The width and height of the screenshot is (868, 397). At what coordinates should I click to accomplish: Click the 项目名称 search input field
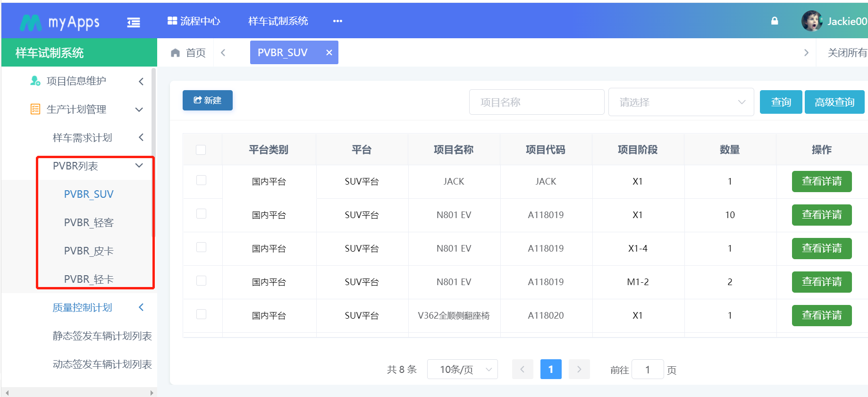click(x=536, y=102)
